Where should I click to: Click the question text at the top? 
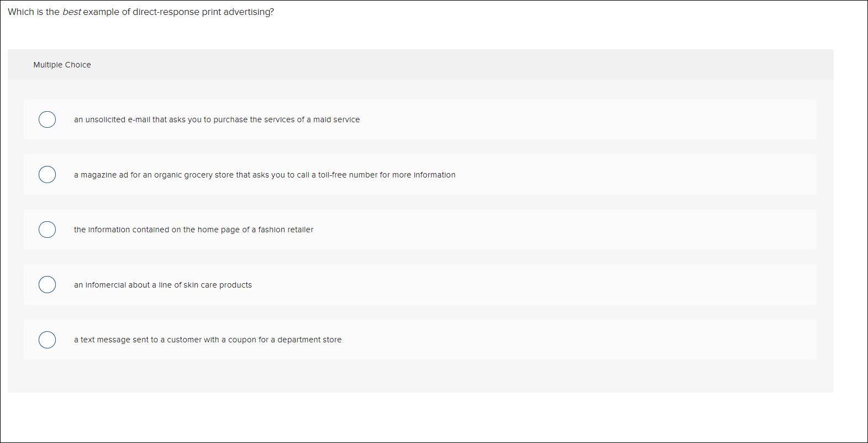tap(141, 11)
